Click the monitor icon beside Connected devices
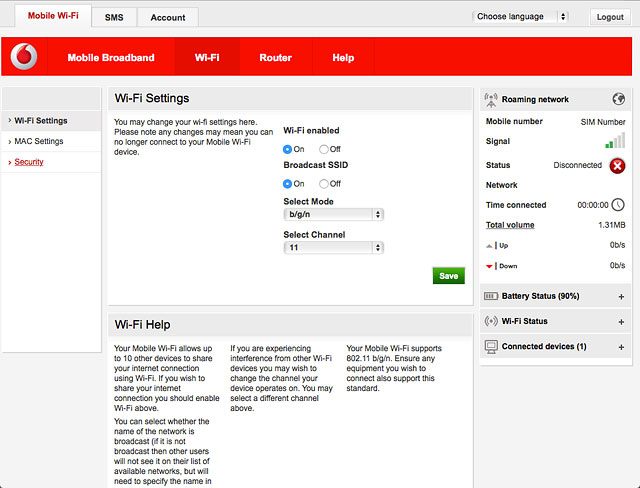 (490, 346)
